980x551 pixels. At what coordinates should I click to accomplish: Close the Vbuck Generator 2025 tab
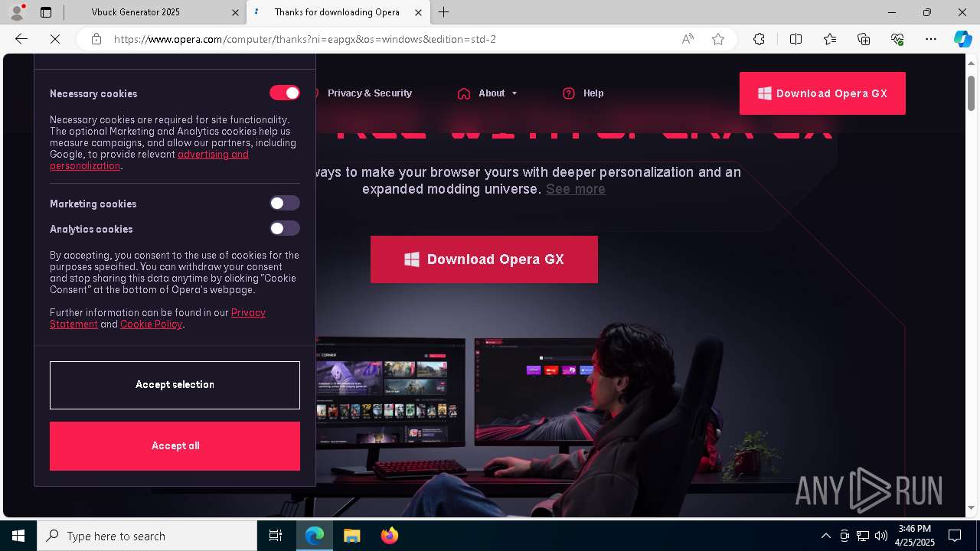tap(235, 12)
